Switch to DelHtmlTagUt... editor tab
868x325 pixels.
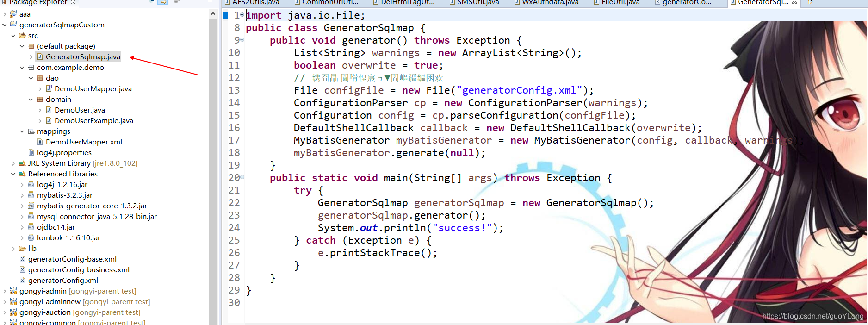click(x=408, y=2)
